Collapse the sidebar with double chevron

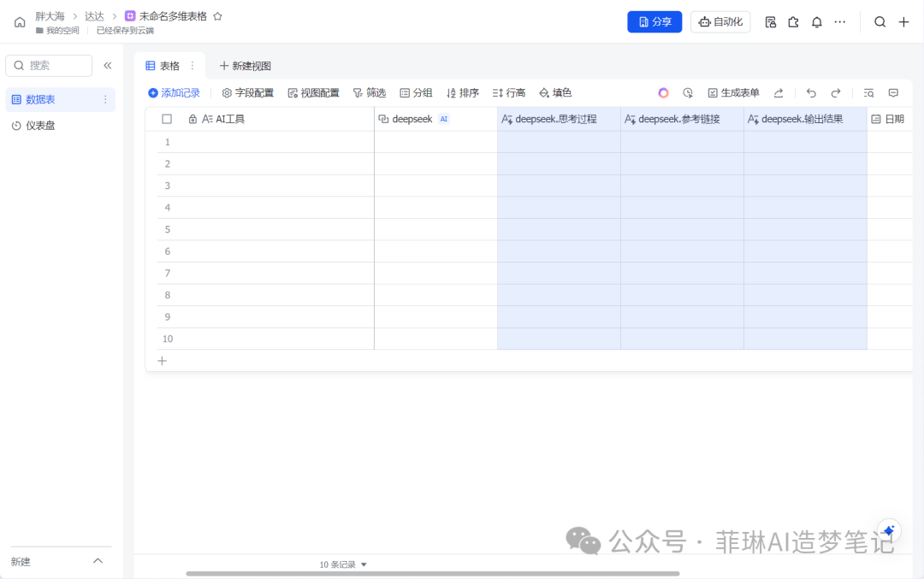point(107,65)
